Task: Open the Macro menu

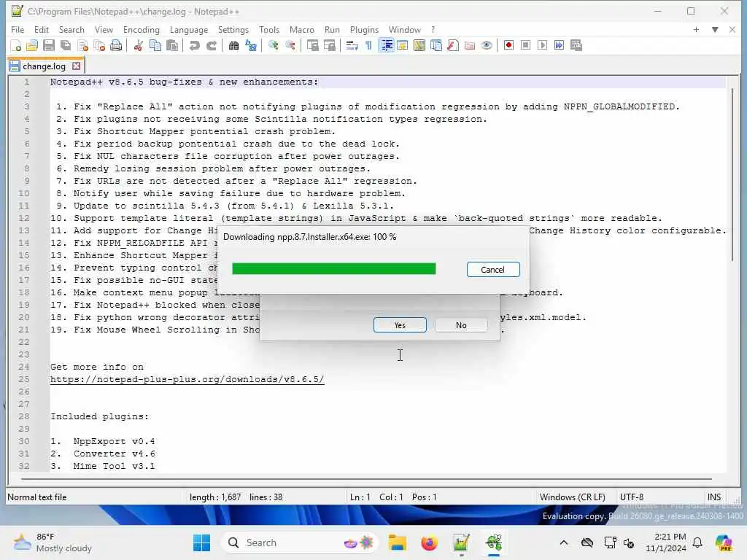Action: coord(301,29)
